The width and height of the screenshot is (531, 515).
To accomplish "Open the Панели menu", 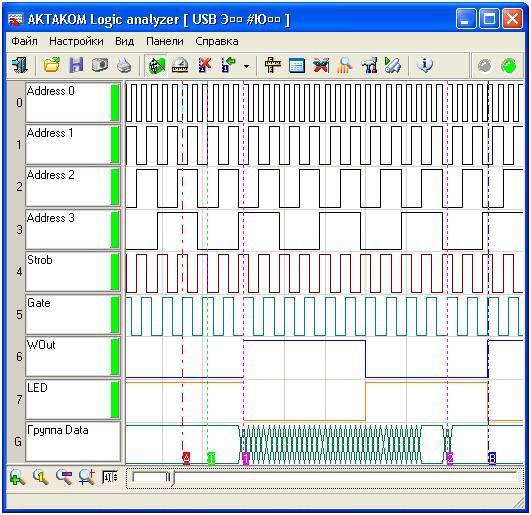I will click(165, 41).
